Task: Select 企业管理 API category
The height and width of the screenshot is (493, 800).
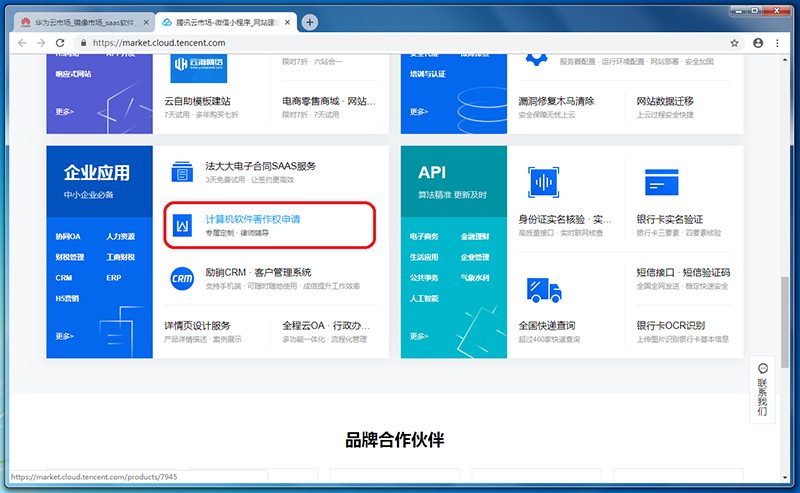Action: (475, 257)
